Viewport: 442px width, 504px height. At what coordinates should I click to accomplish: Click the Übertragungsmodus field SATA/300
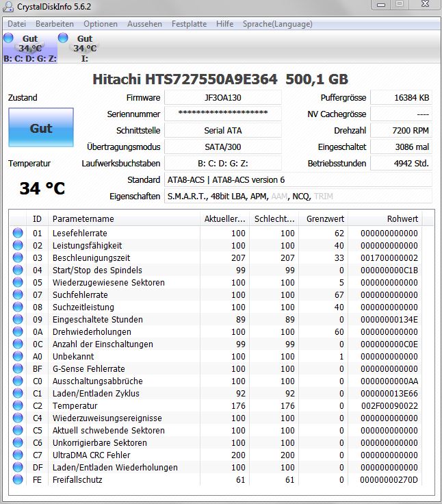click(x=223, y=147)
